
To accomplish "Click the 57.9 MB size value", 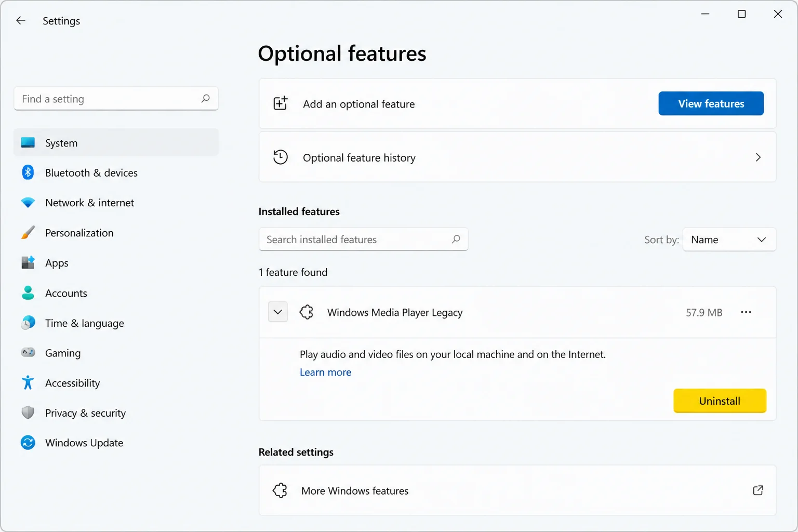I will (x=704, y=312).
